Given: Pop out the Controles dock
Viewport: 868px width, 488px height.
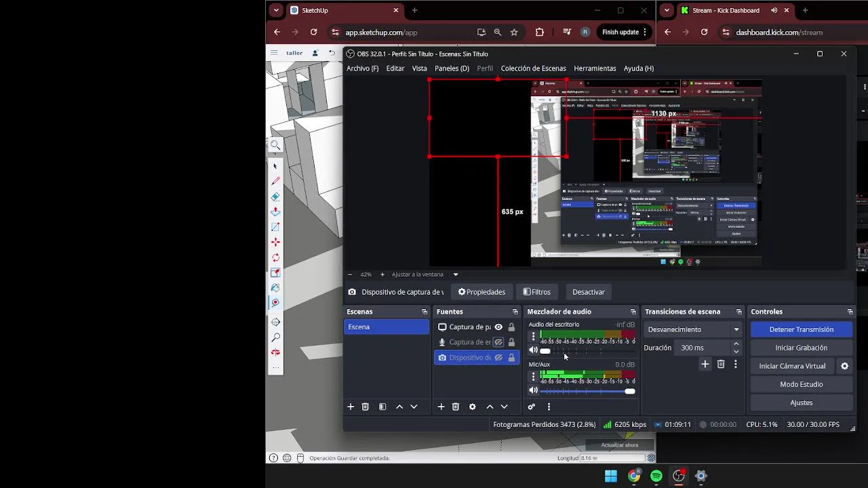Looking at the screenshot, I should tap(850, 312).
